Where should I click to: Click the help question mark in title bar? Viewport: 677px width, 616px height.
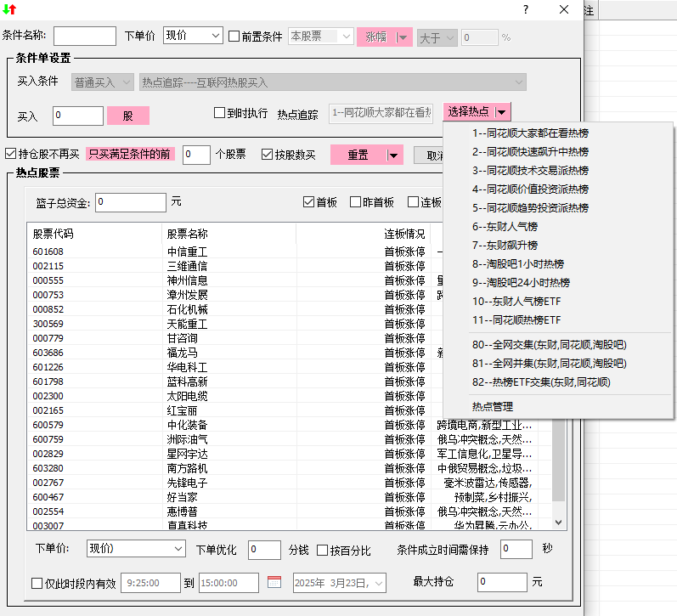click(526, 10)
